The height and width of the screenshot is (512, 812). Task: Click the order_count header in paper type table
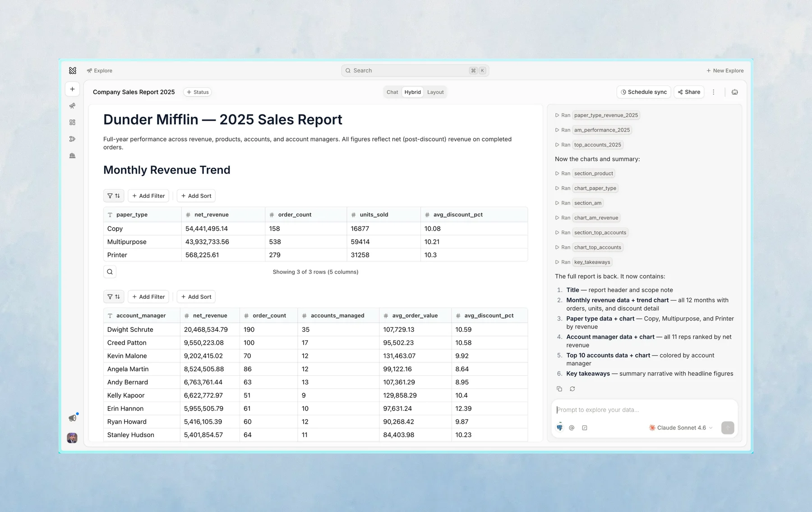tap(306, 215)
